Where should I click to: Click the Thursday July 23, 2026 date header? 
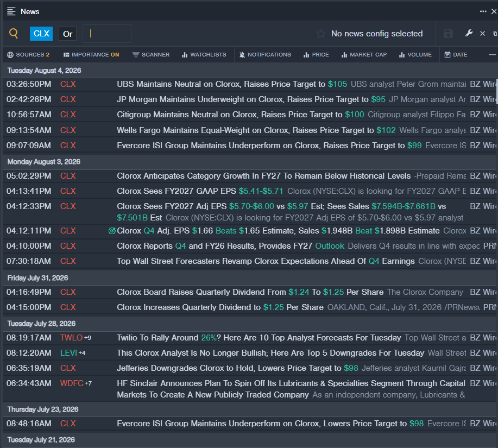point(43,409)
